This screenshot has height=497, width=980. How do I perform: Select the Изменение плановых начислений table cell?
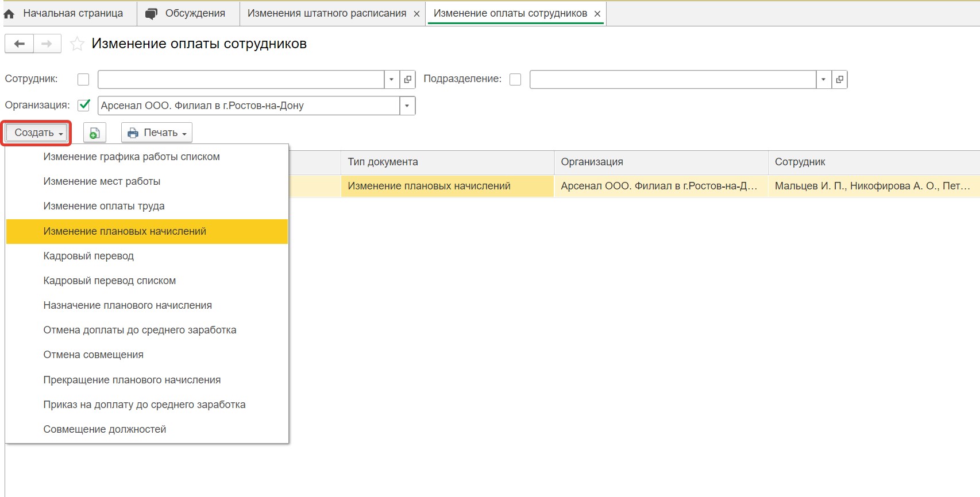point(447,186)
